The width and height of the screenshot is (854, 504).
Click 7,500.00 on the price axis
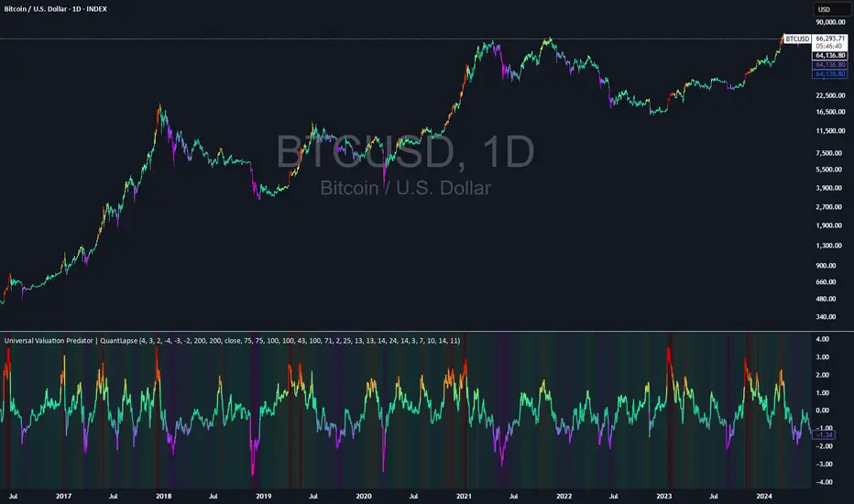click(830, 153)
